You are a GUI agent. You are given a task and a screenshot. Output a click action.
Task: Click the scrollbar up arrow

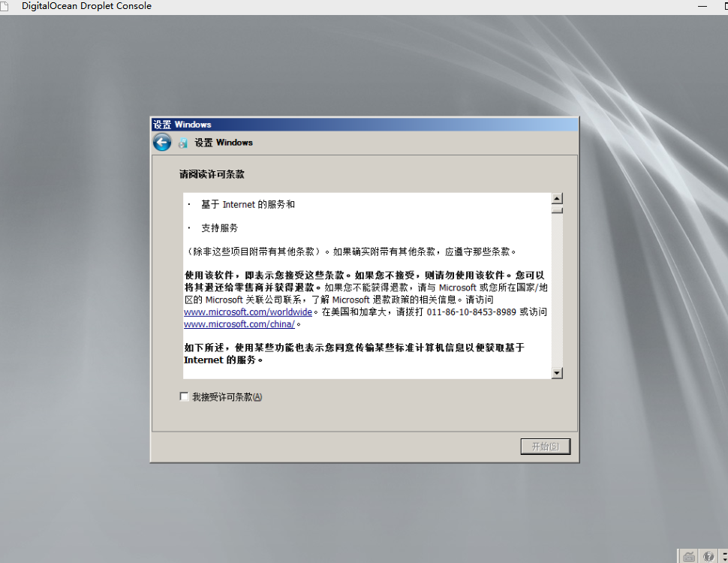(x=557, y=197)
